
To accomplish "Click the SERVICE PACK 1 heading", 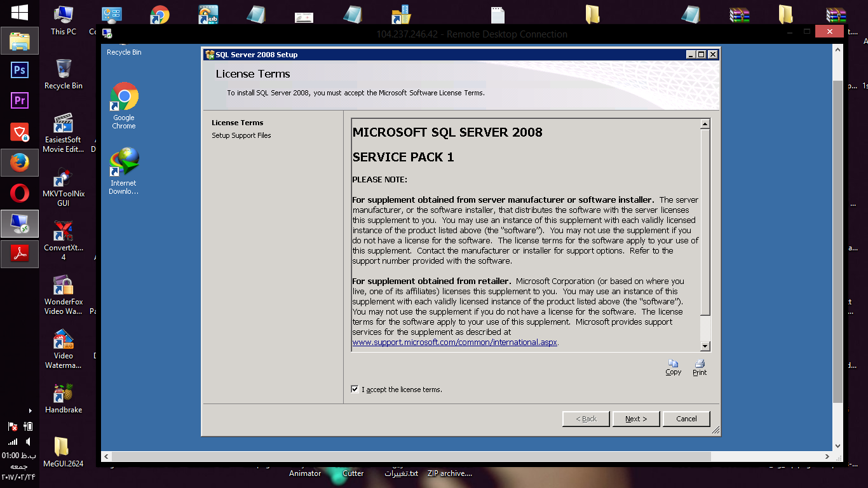I will (403, 157).
